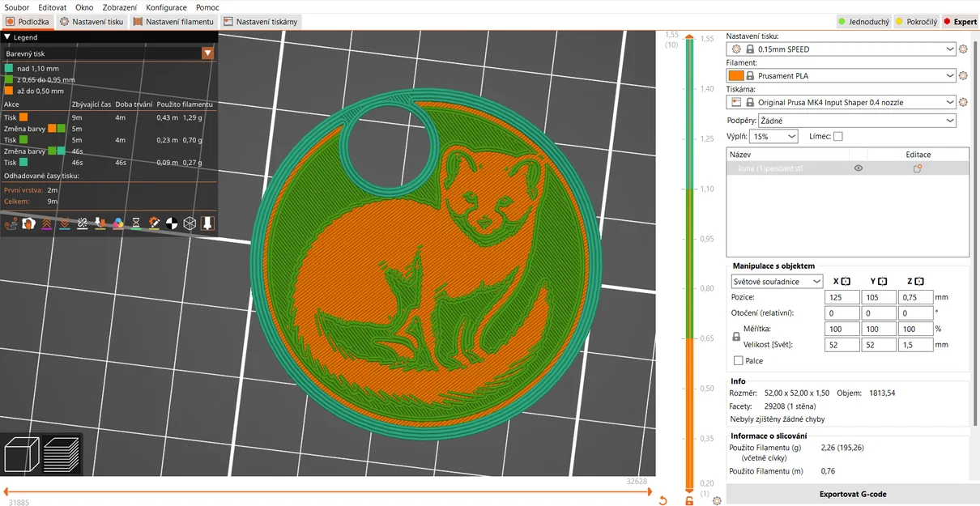Open filament dropdown Prusament PLA
Image resolution: width=980 pixels, height=506 pixels.
pyautogui.click(x=842, y=76)
